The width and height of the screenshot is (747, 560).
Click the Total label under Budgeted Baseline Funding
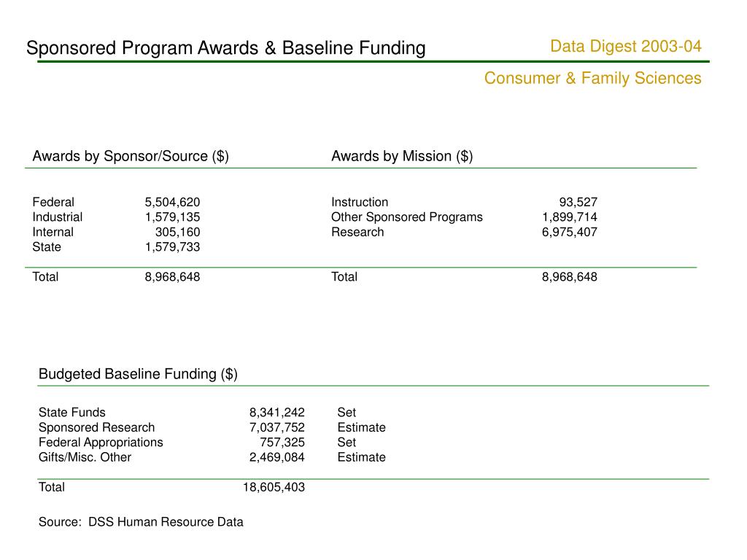(52, 487)
